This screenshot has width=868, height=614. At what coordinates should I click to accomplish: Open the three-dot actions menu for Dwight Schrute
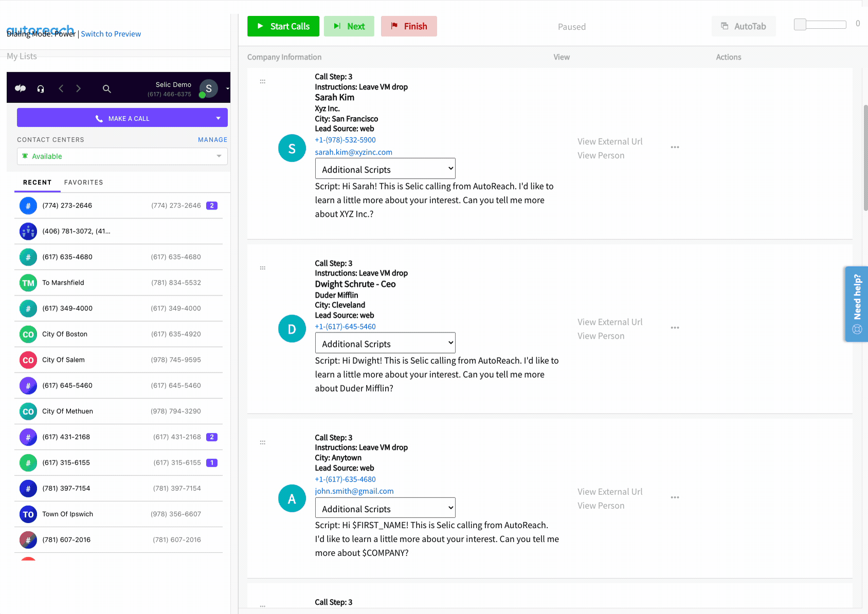675,328
